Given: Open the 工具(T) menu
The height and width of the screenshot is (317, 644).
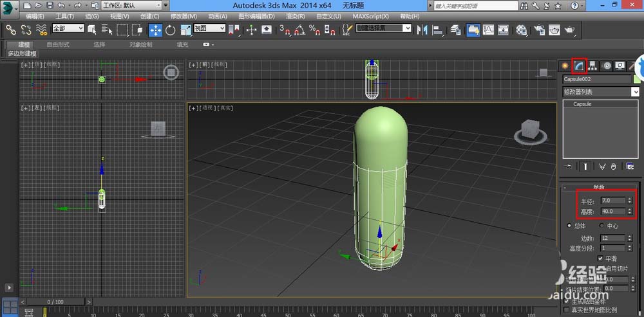Looking at the screenshot, I should tap(64, 17).
